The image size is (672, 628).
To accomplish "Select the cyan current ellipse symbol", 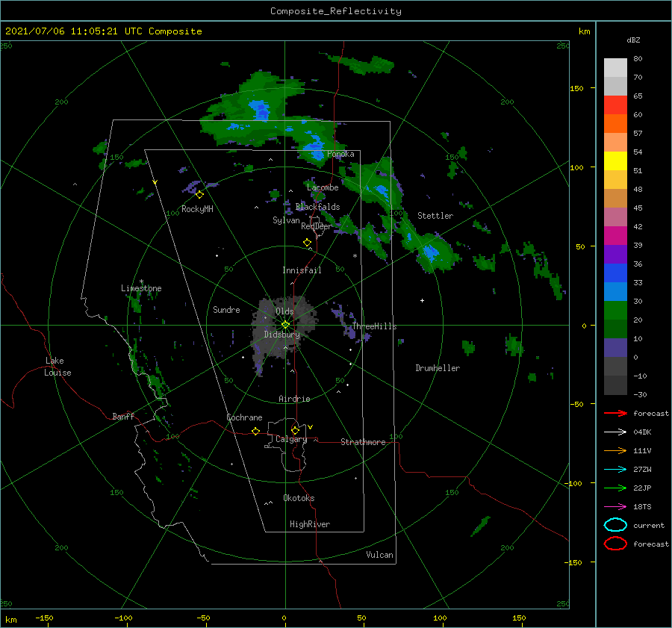I will tap(615, 525).
